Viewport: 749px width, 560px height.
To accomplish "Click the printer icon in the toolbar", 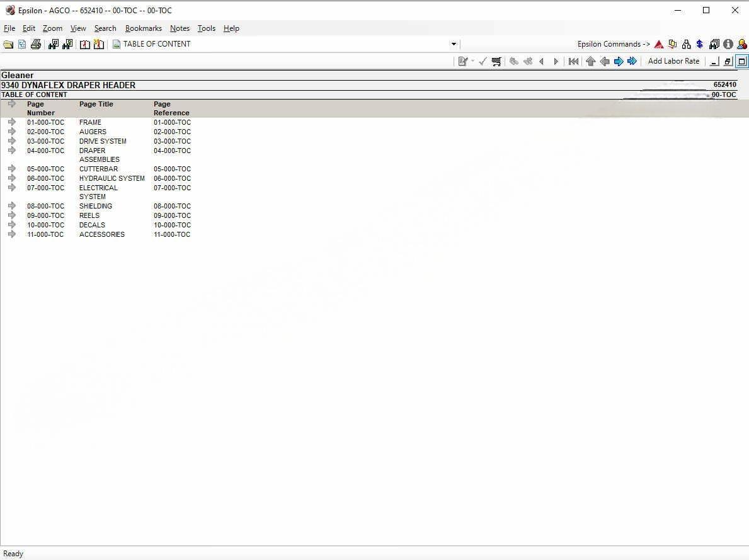I will [x=36, y=44].
